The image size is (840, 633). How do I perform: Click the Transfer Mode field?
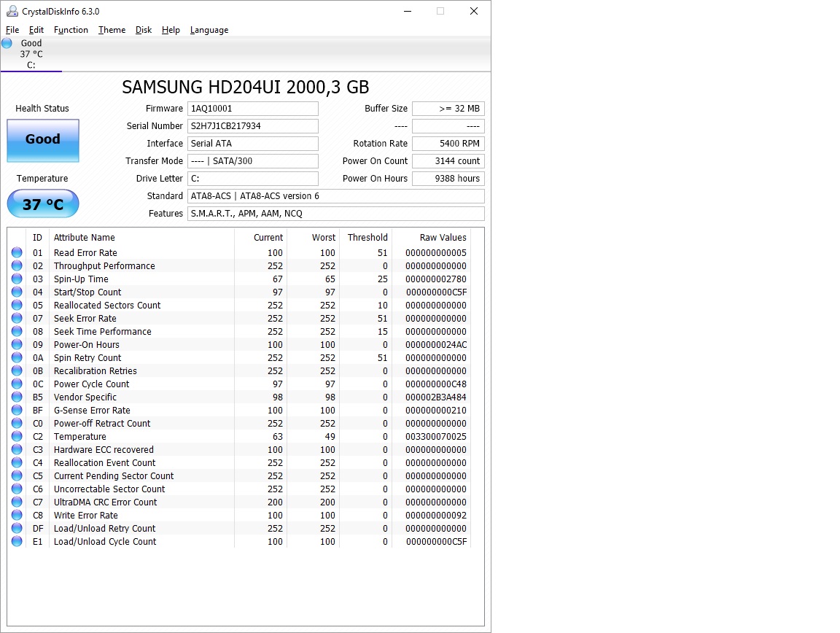tap(253, 161)
